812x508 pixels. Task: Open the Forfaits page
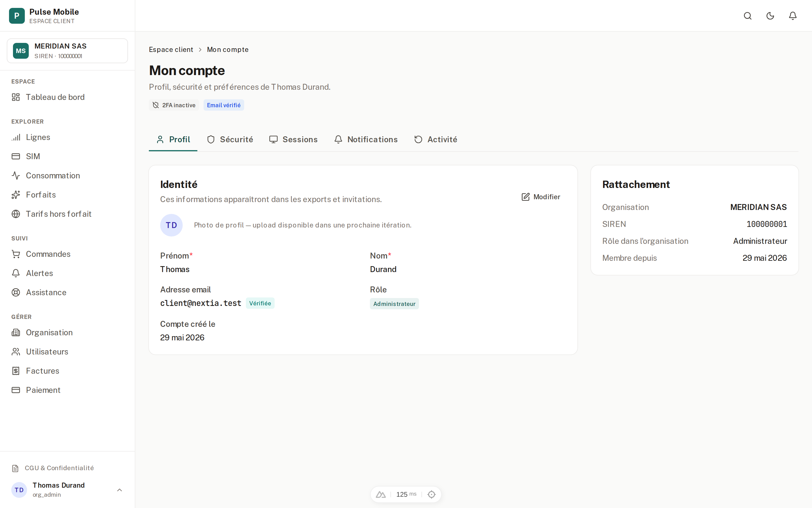67,194
